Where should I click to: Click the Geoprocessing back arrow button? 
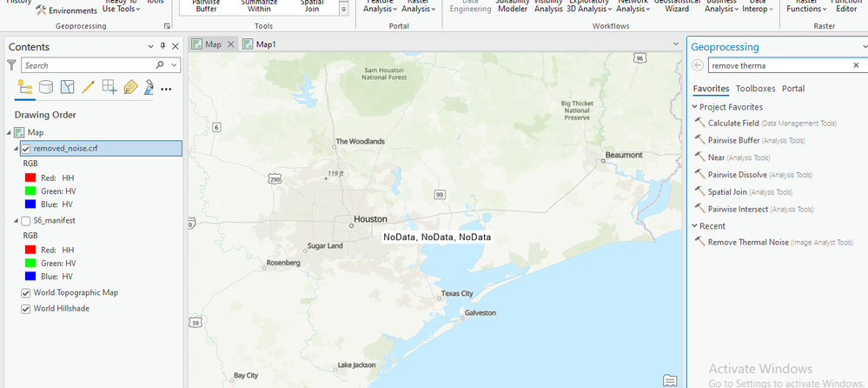tap(698, 65)
